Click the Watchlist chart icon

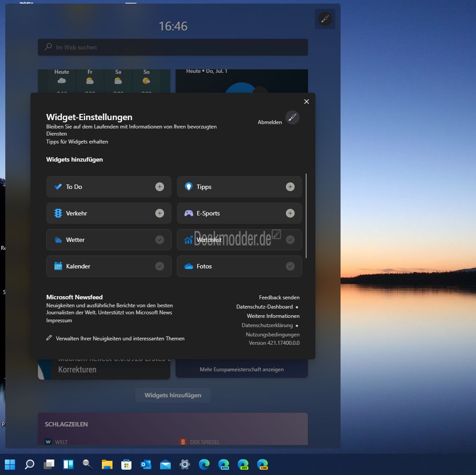click(x=188, y=240)
